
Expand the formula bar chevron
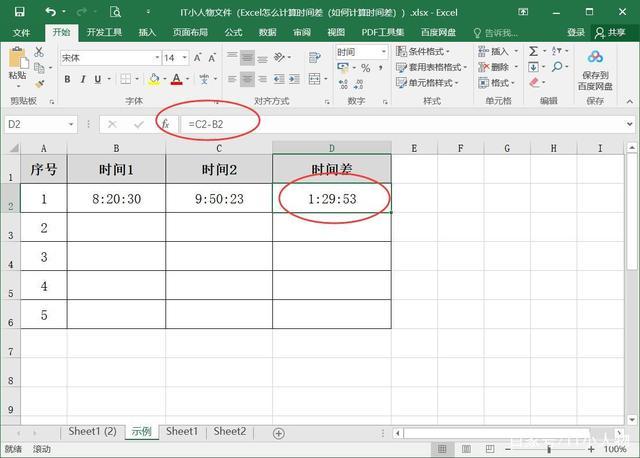pyautogui.click(x=629, y=124)
